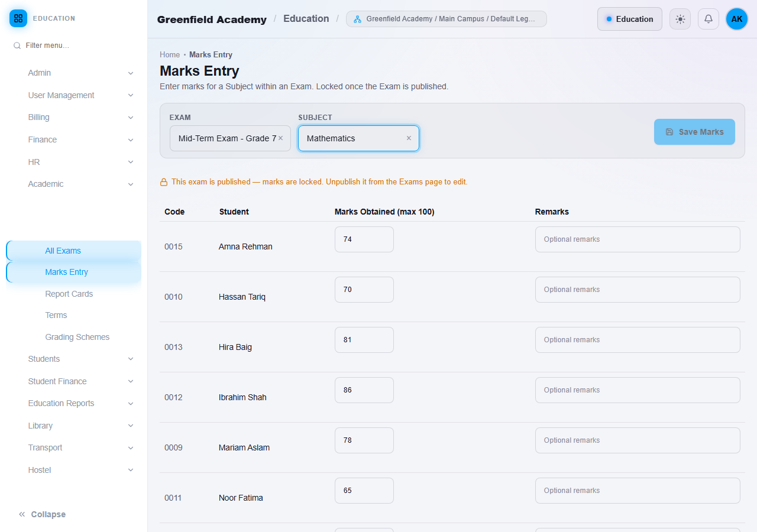Screen dimensions: 757x532
Task: Expand the HR menu section
Action: [x=80, y=162]
